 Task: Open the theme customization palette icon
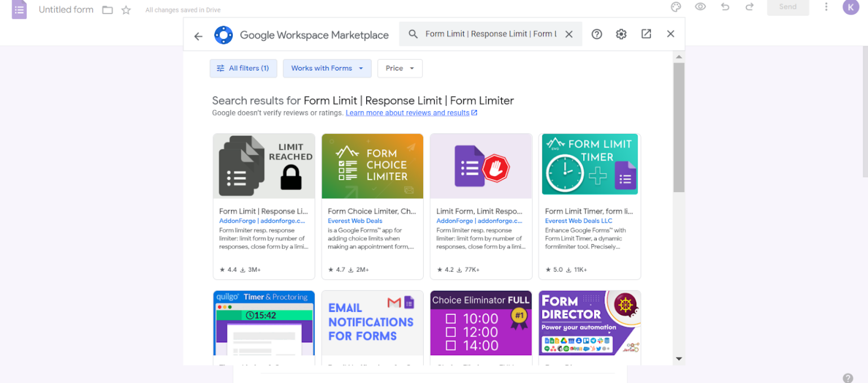[x=675, y=7]
